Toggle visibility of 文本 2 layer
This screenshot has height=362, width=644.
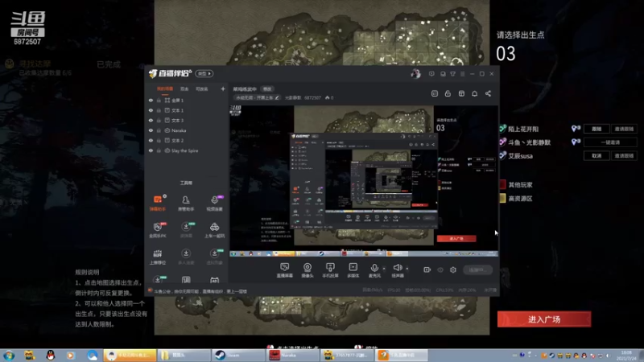point(151,140)
